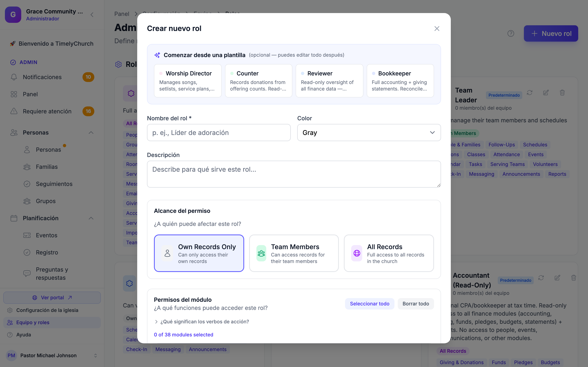Open the Color dropdown showing Gray
Viewport: 588px width, 367px height.
[x=369, y=133]
